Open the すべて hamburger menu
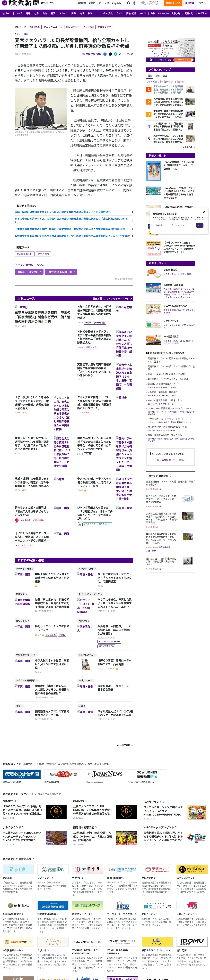Viewport: 210px width, 980px height. (x=7, y=13)
